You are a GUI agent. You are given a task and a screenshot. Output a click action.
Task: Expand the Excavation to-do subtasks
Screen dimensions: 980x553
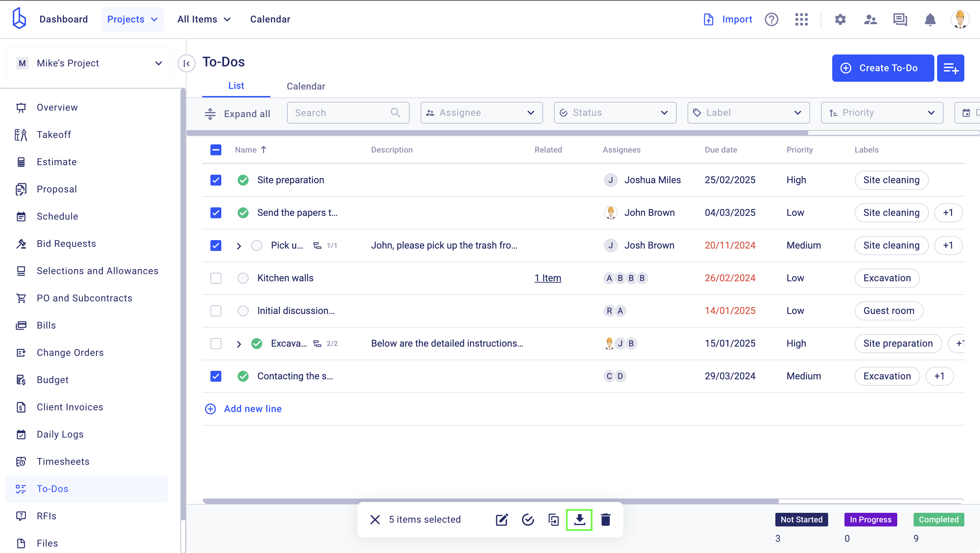click(239, 344)
